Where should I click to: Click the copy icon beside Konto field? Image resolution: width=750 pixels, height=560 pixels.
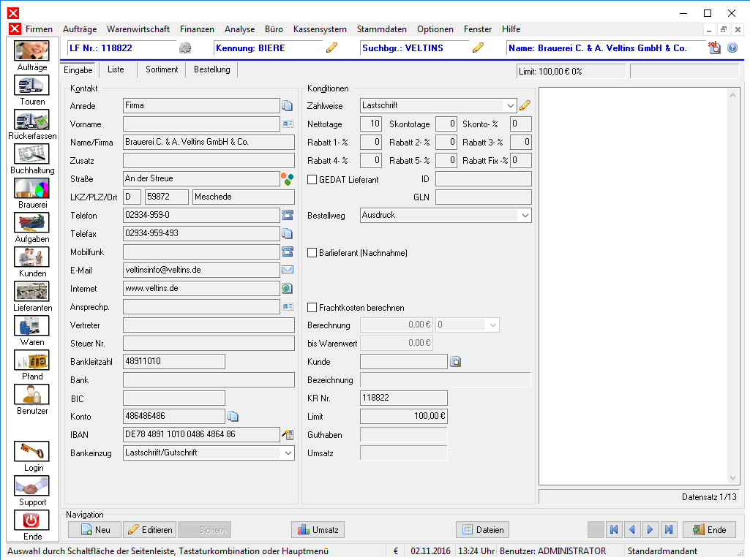tap(233, 416)
